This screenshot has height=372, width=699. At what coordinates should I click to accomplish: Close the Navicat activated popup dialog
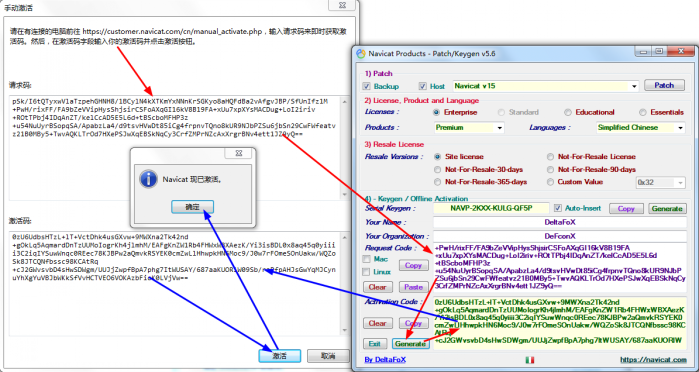[x=239, y=153]
